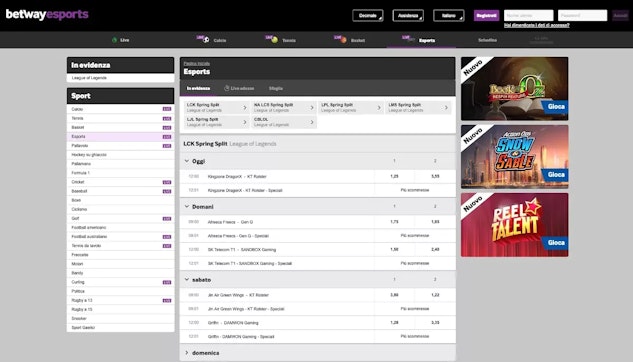The image size is (633, 362).
Task: Focus the username input field
Action: (528, 15)
